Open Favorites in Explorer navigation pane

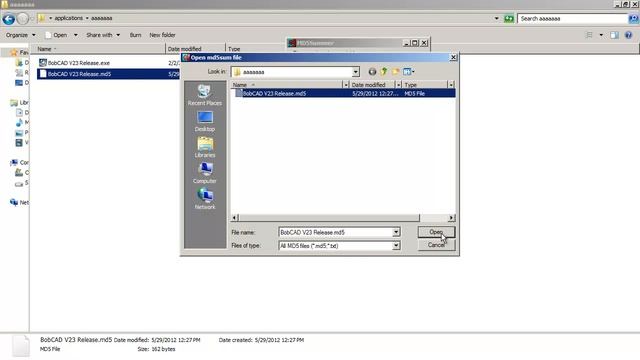pos(19,52)
